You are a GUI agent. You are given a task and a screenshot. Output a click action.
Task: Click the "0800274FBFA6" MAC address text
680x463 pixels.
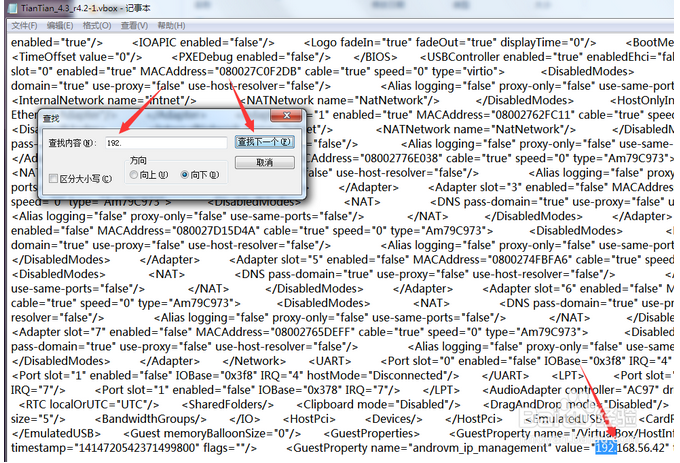[x=529, y=260]
